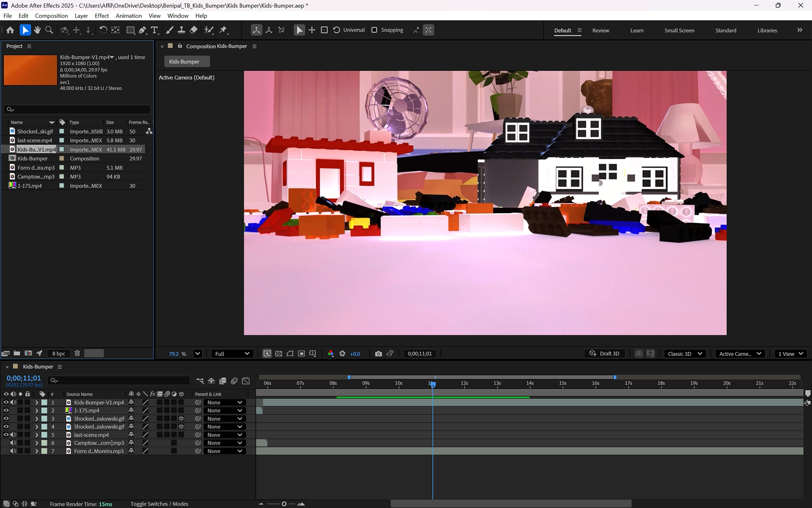Click the Draft 3D button
Image resolution: width=812 pixels, height=508 pixels.
click(604, 353)
